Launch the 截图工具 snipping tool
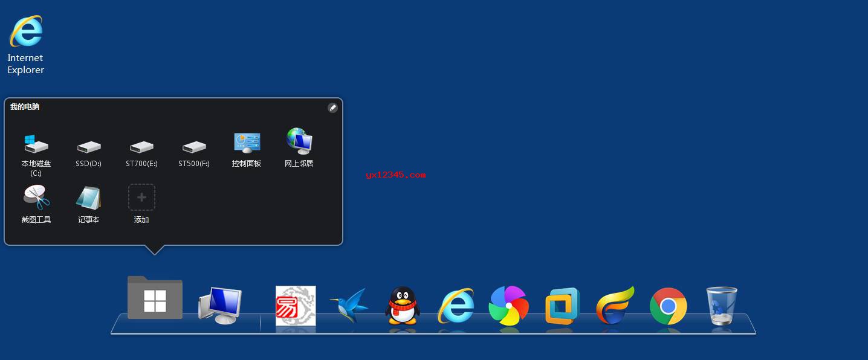The height and width of the screenshot is (360, 868). [x=36, y=204]
